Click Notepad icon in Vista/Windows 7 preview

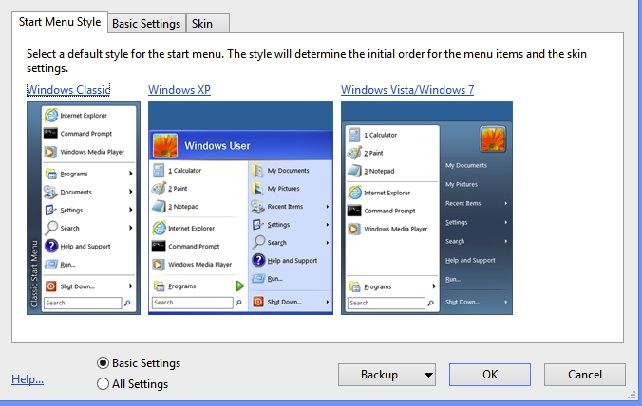coord(355,171)
